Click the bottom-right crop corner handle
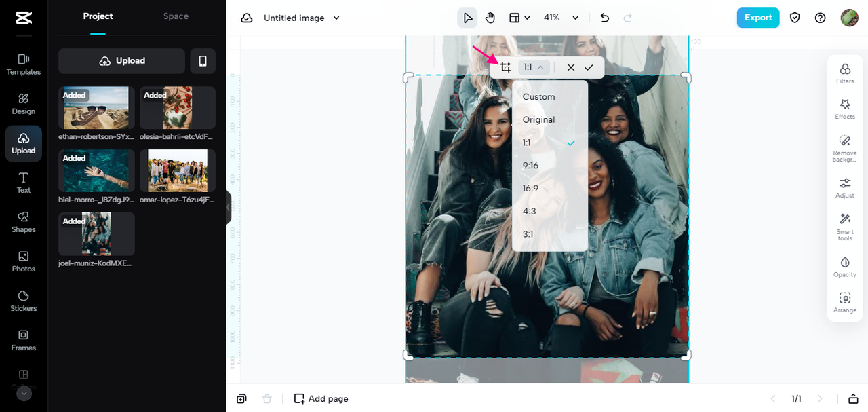The height and width of the screenshot is (412, 868). pyautogui.click(x=686, y=355)
